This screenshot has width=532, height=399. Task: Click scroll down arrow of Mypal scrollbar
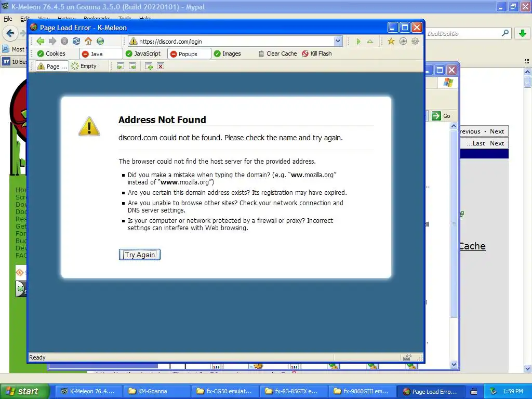(527, 368)
